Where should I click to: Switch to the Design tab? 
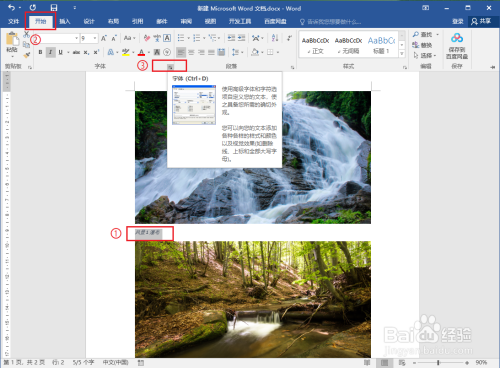(89, 21)
